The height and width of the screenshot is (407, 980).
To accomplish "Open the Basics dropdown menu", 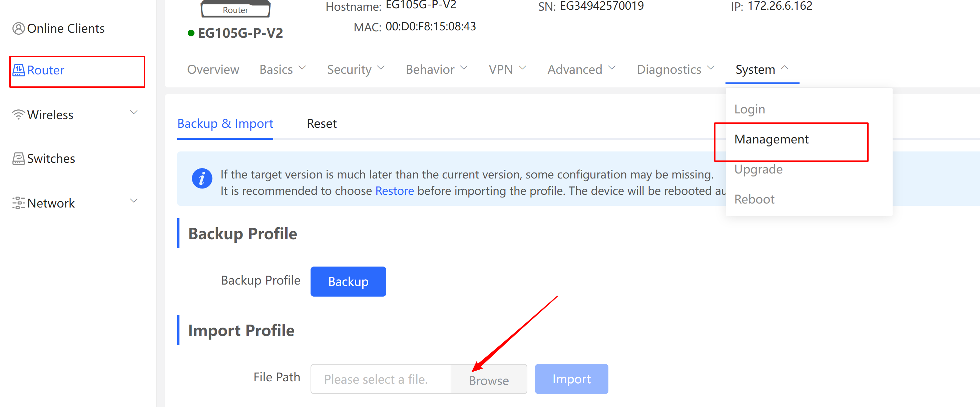I will click(283, 70).
